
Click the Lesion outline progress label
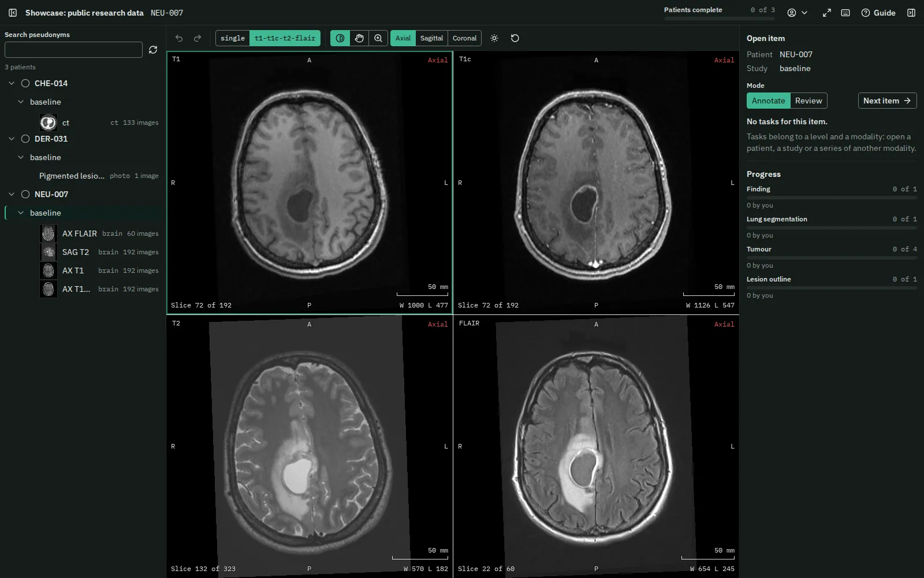click(769, 279)
